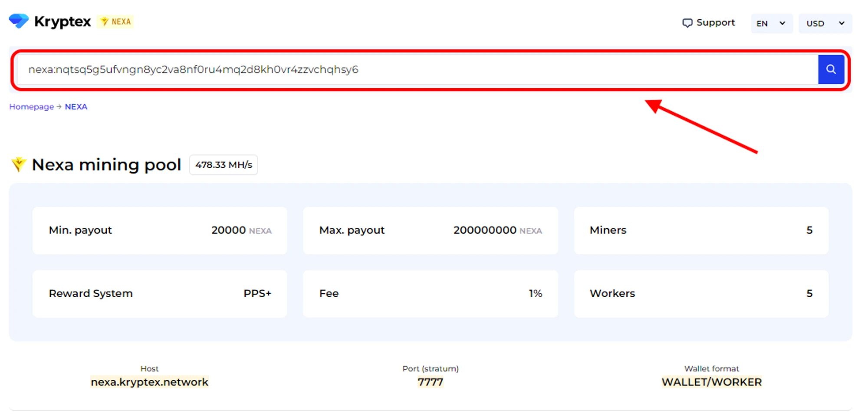Click the yellow NEXA badge in header
Screen dimensions: 868x418
click(115, 22)
